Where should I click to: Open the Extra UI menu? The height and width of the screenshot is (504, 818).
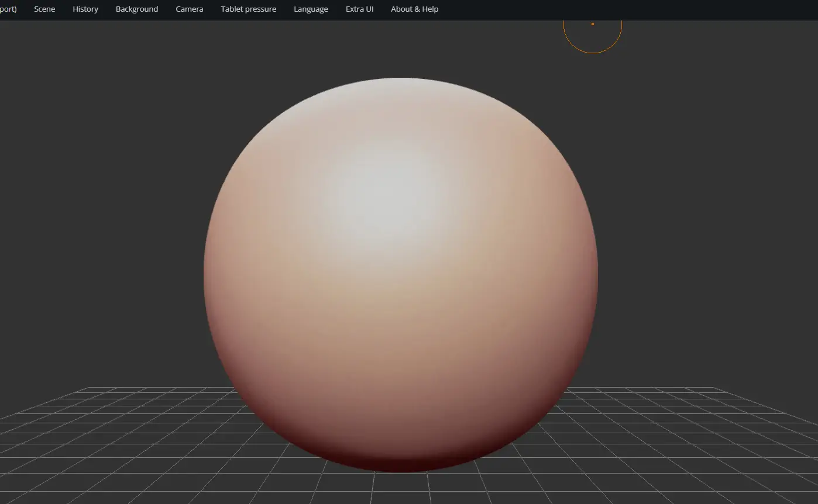pyautogui.click(x=359, y=9)
